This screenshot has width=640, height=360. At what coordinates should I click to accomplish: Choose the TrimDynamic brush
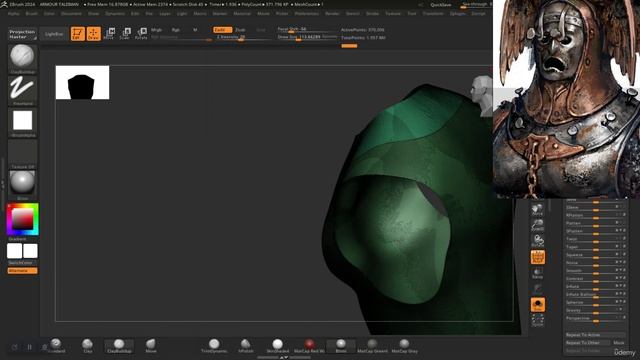point(214,345)
